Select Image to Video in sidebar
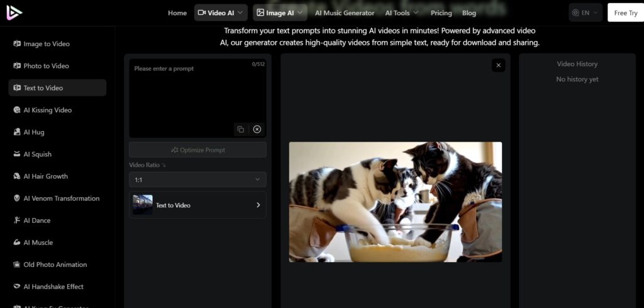Screen dimensions: 644x308 tap(57, 43)
